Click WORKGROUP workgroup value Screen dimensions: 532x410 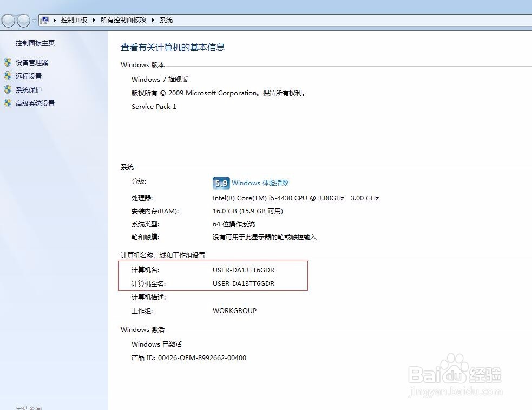tap(234, 310)
